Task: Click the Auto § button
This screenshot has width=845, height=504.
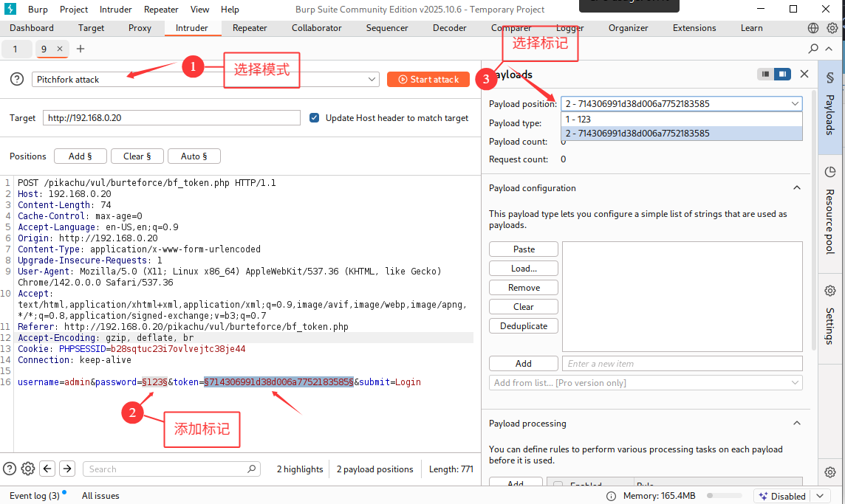Action: click(x=194, y=156)
